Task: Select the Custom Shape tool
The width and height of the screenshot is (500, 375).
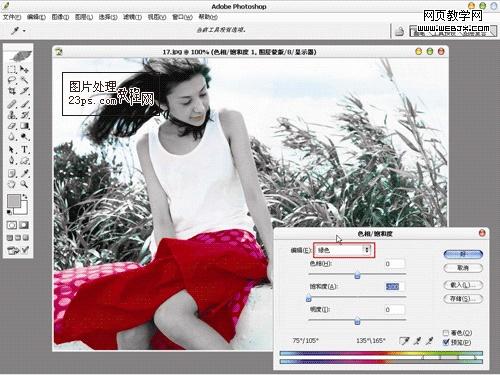Action: 24,161
